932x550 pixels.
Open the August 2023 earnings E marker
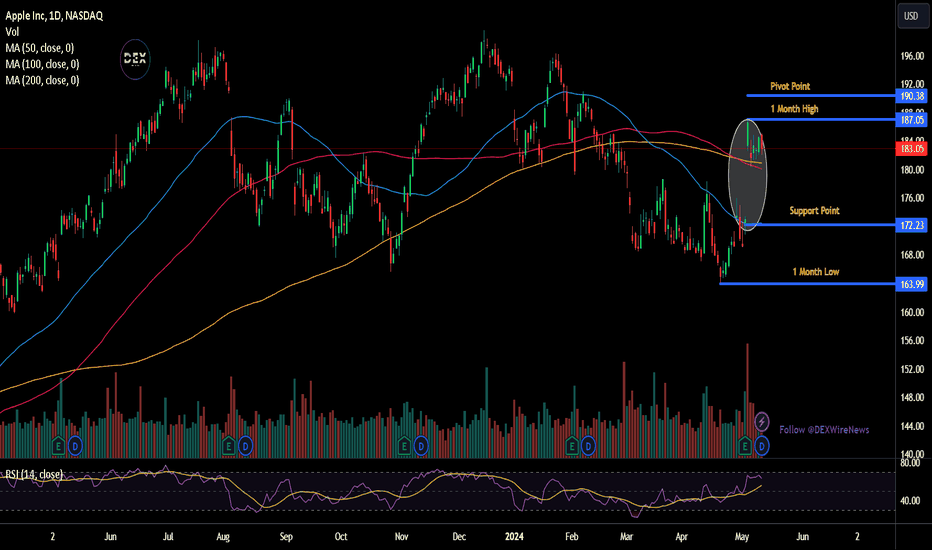coord(228,445)
